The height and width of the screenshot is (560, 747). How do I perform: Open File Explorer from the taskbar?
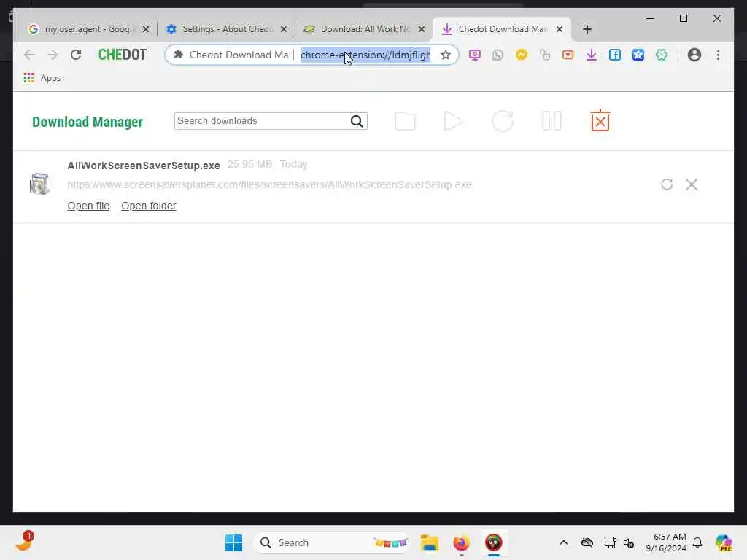click(x=429, y=542)
